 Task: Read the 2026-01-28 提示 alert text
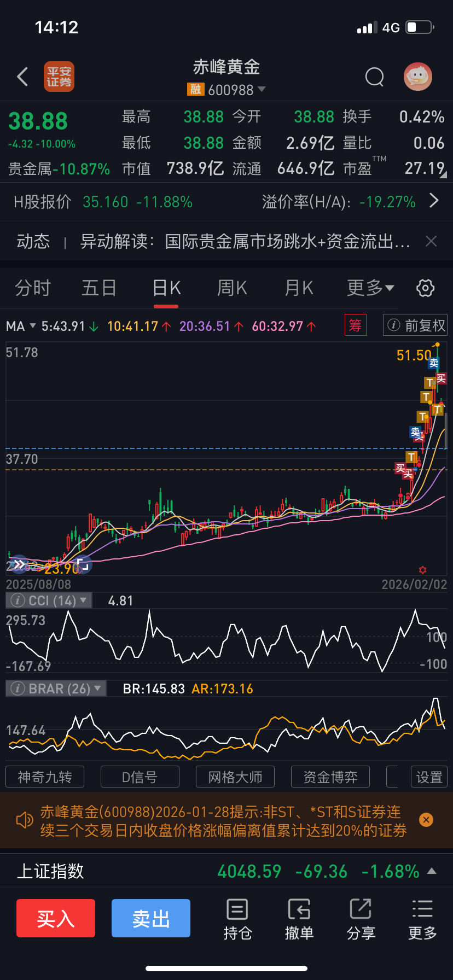point(224,821)
